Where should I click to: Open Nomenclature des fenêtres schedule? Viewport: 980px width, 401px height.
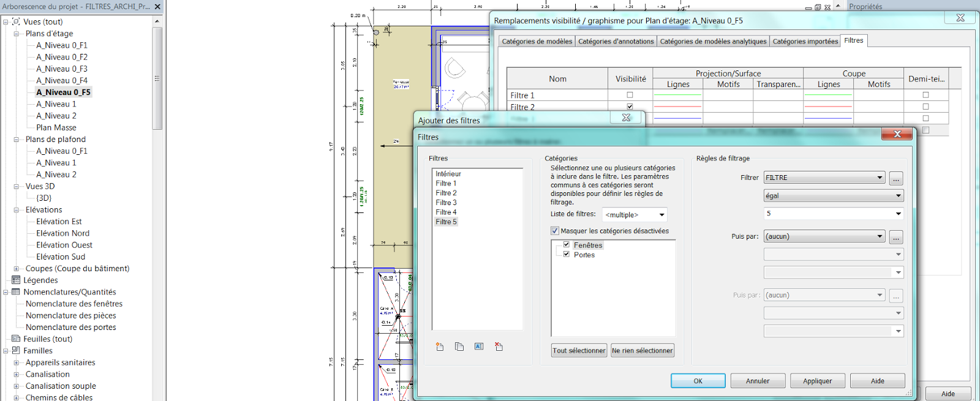[74, 304]
